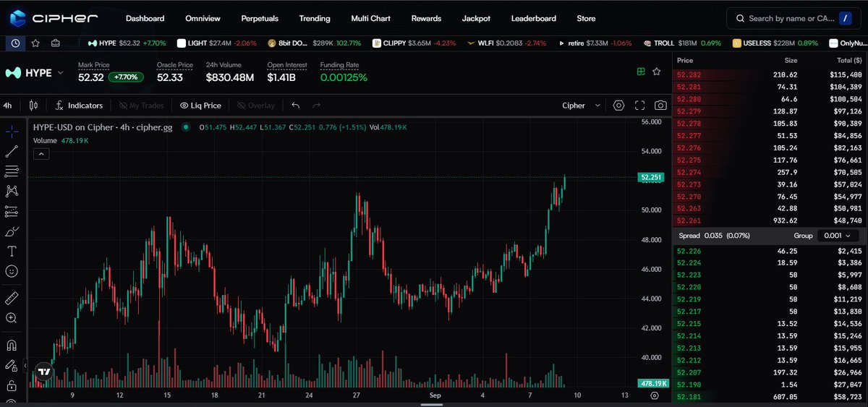868x407 pixels.
Task: Select the ruler measure tool
Action: [12, 298]
